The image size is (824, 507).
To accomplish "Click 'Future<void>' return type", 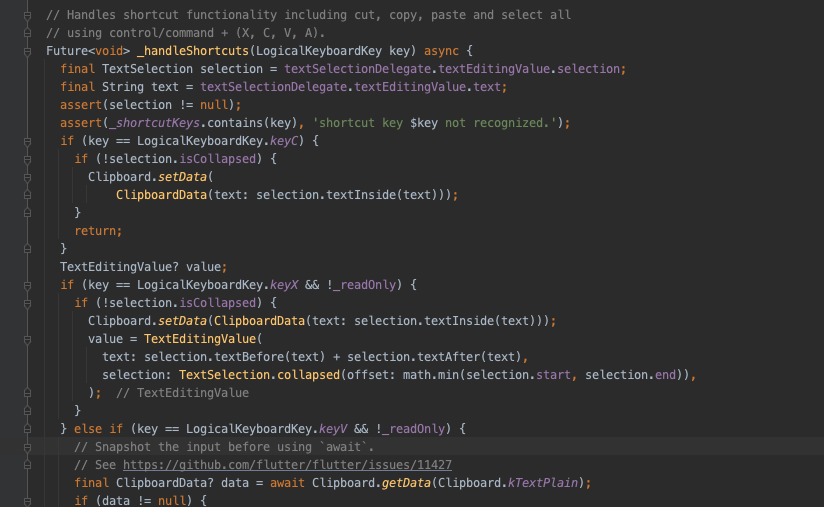I will pyautogui.click(x=88, y=51).
